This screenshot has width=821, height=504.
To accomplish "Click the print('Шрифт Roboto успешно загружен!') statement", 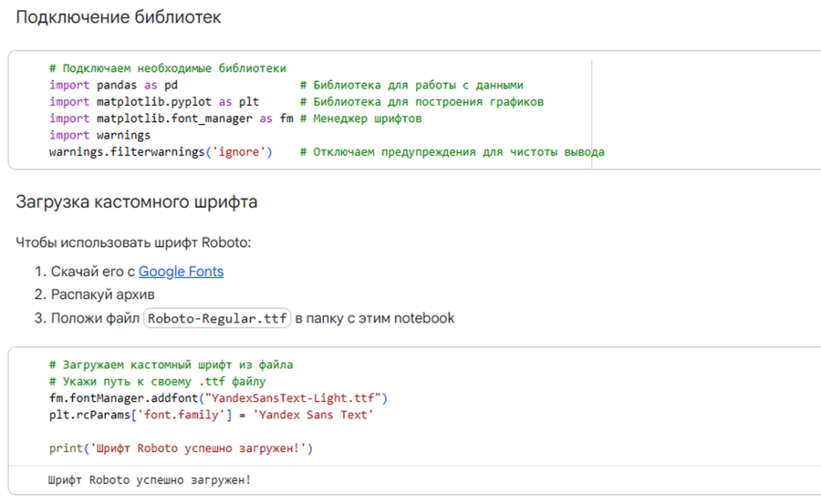I will click(x=181, y=447).
